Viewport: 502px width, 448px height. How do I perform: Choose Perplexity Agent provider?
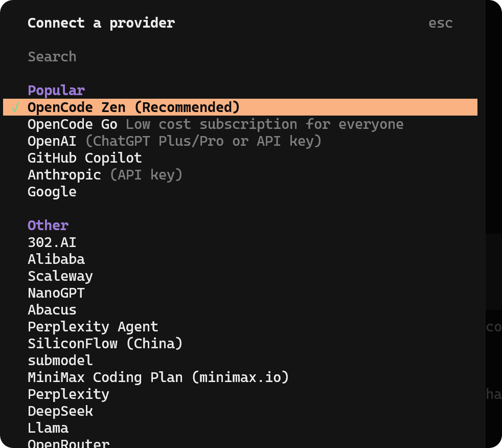click(93, 327)
